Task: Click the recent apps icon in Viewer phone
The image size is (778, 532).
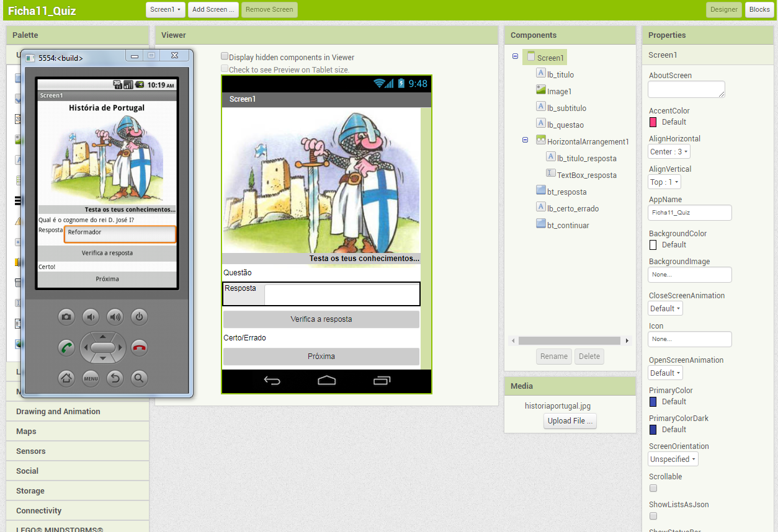Action: pos(382,380)
